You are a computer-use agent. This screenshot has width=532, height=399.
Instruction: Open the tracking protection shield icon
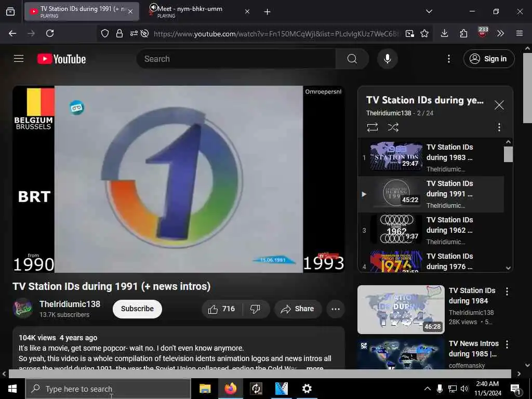105,33
